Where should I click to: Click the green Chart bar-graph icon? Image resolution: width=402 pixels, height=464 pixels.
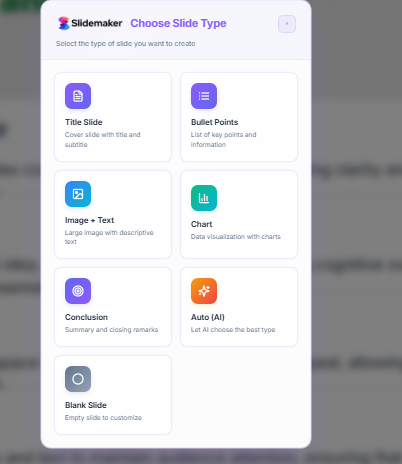[x=204, y=198]
